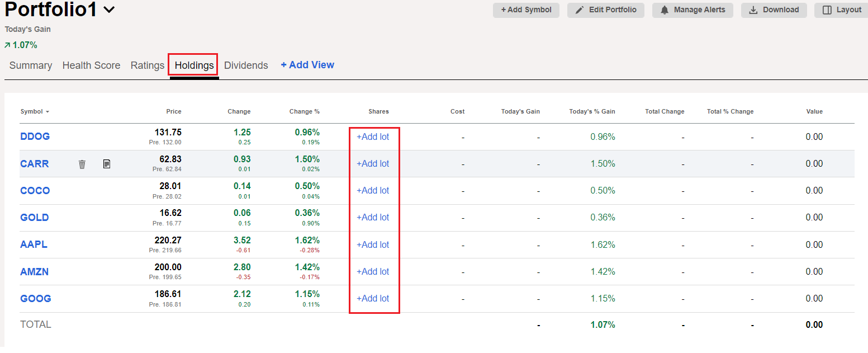Open the Health Score tab
The width and height of the screenshot is (868, 353).
coord(91,65)
